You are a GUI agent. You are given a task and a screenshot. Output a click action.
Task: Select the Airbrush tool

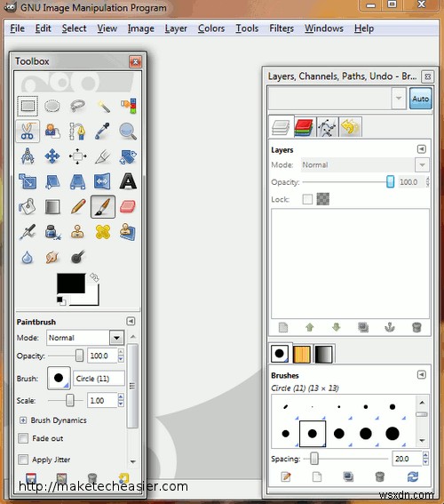click(28, 232)
